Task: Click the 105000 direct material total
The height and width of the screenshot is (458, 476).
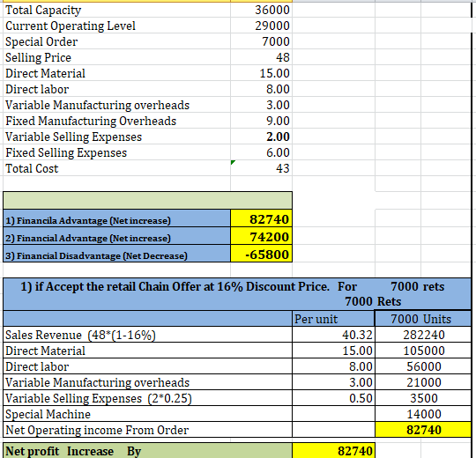Action: tap(423, 351)
